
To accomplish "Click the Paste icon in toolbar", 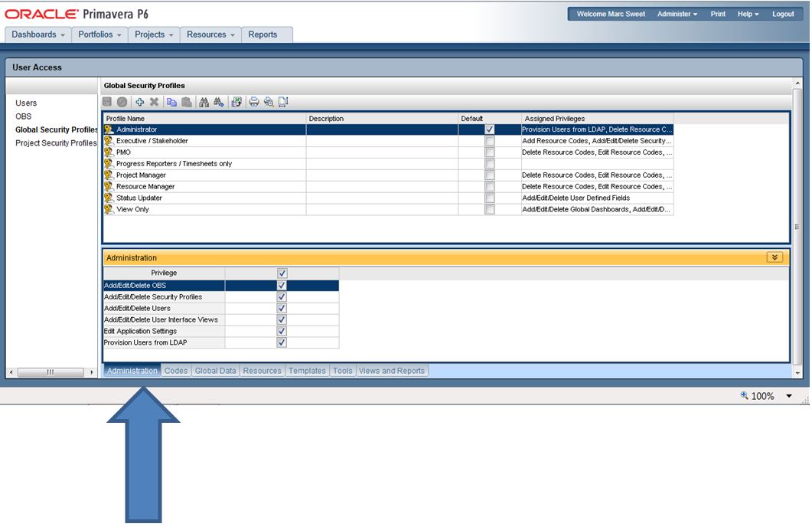I will coord(187,102).
